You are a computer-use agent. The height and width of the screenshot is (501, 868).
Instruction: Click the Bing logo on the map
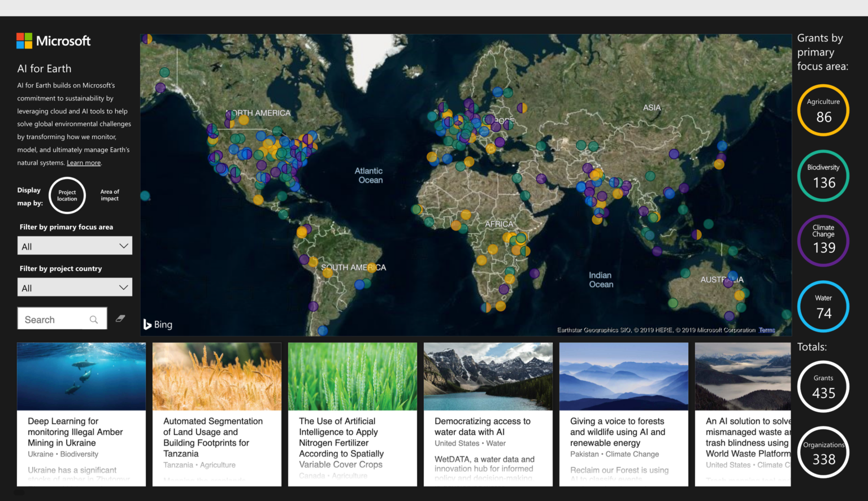(x=158, y=324)
